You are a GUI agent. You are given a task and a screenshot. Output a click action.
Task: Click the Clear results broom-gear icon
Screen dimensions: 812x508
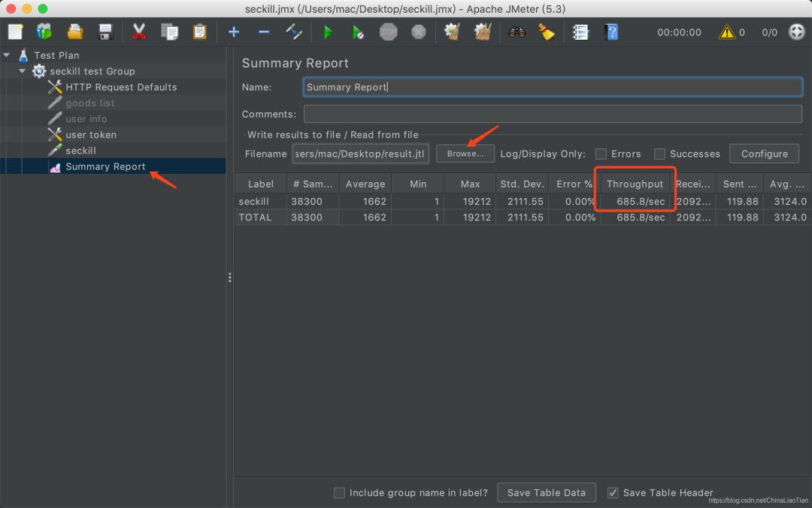click(x=452, y=32)
